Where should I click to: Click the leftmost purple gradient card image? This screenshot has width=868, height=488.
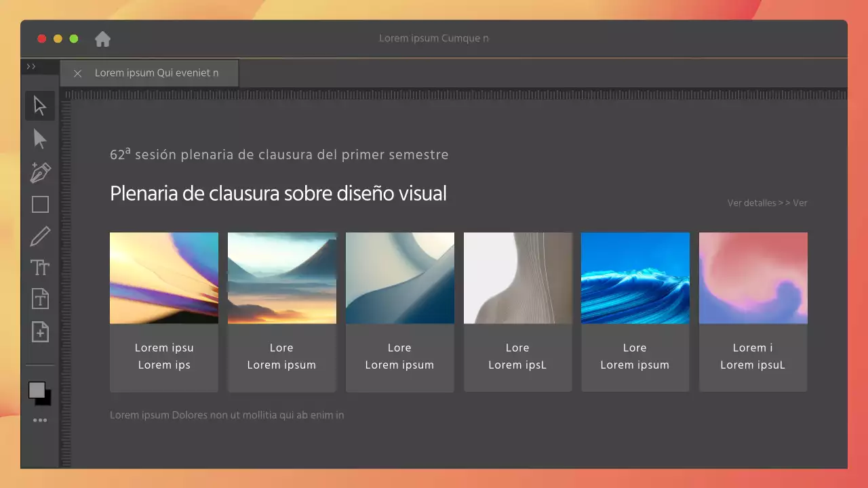163,278
